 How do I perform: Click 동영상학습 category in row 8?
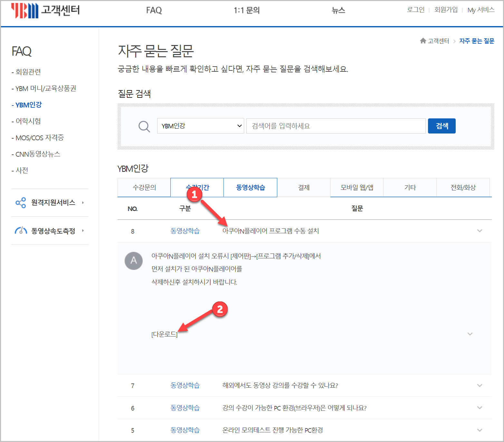185,231
